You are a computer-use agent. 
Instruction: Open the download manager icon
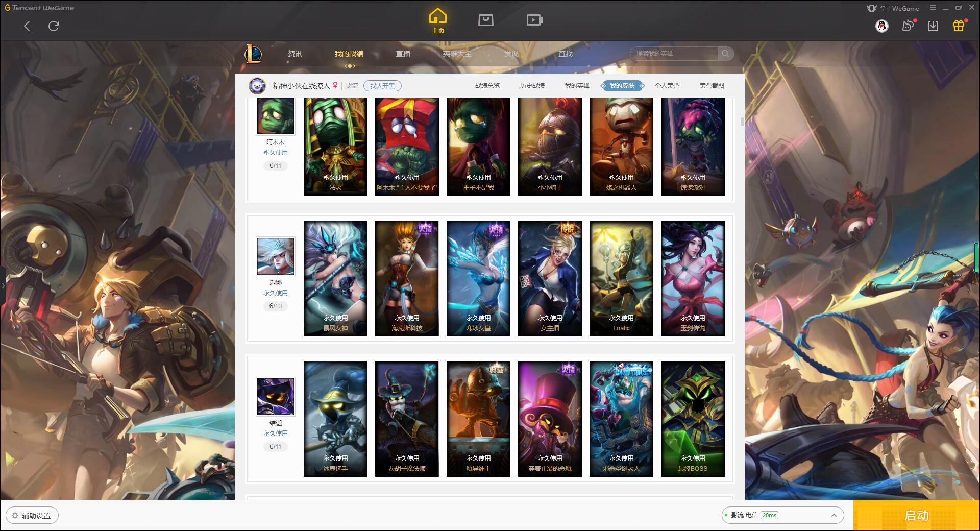coord(933,26)
